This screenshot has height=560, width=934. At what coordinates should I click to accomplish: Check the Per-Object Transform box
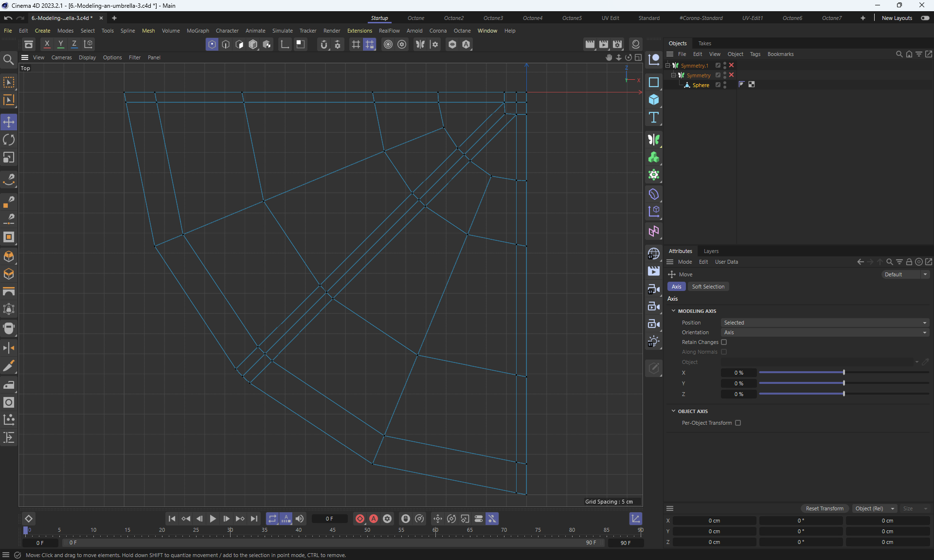(x=738, y=423)
